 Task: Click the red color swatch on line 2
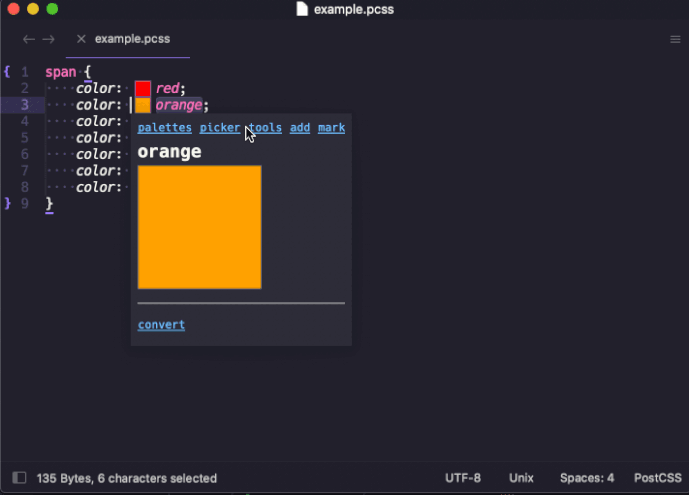coord(143,89)
